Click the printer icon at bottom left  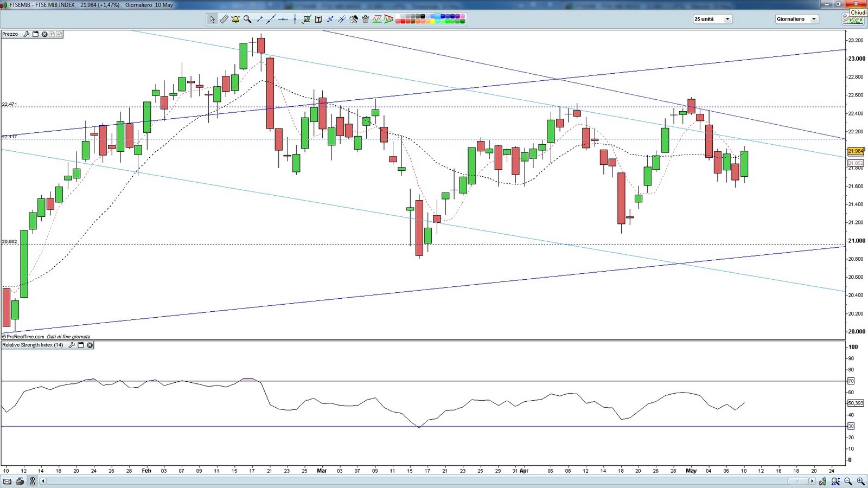click(20, 481)
